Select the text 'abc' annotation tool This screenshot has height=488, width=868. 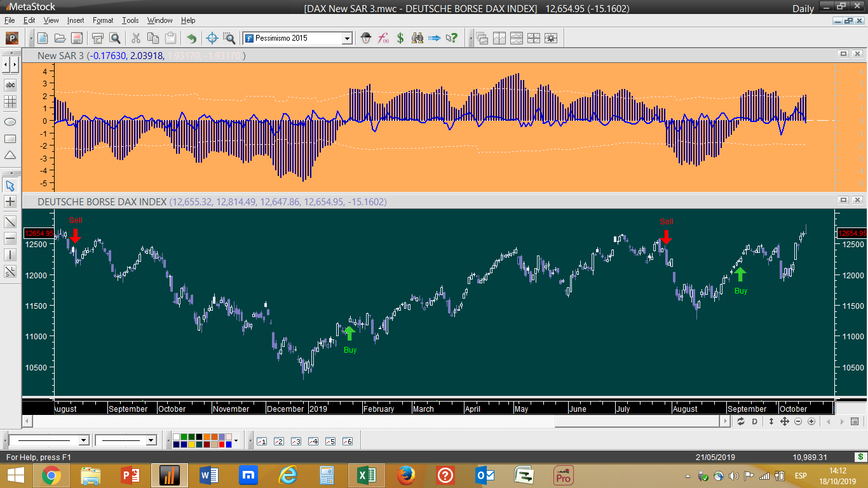click(10, 85)
